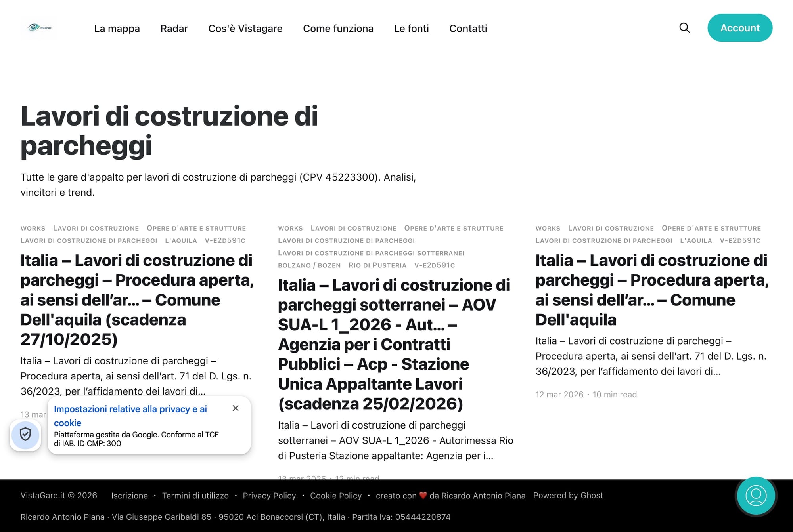The height and width of the screenshot is (532, 793).
Task: Open Le fonti menu item
Action: click(x=411, y=29)
